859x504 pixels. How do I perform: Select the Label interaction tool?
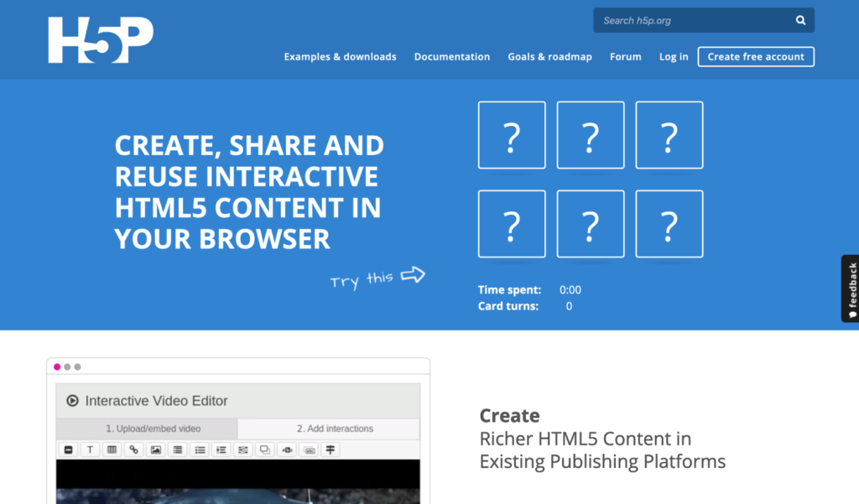69,449
